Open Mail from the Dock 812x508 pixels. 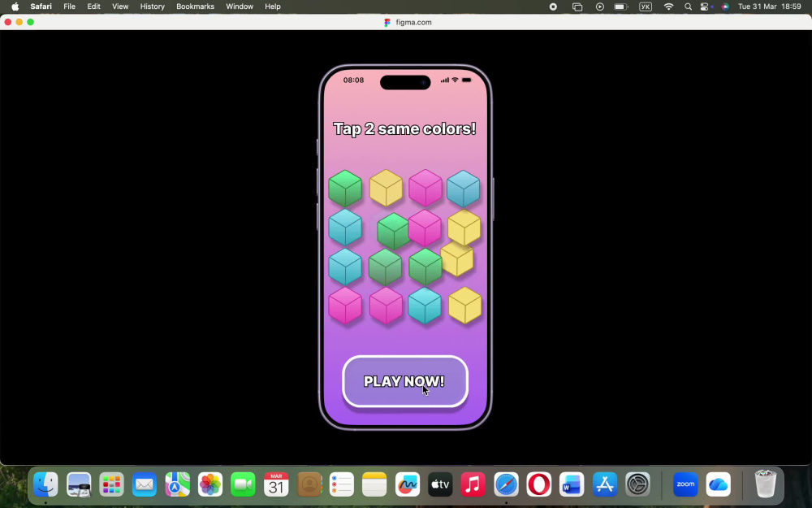144,484
